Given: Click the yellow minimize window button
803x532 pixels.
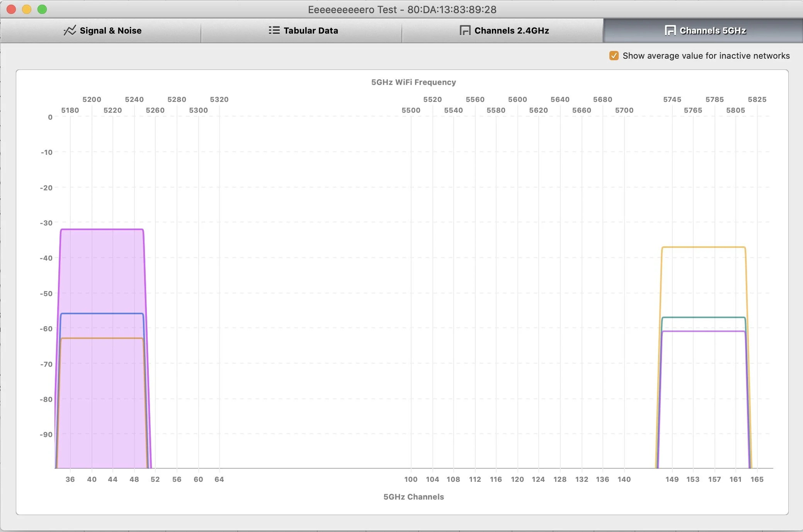Looking at the screenshot, I should pyautogui.click(x=27, y=9).
